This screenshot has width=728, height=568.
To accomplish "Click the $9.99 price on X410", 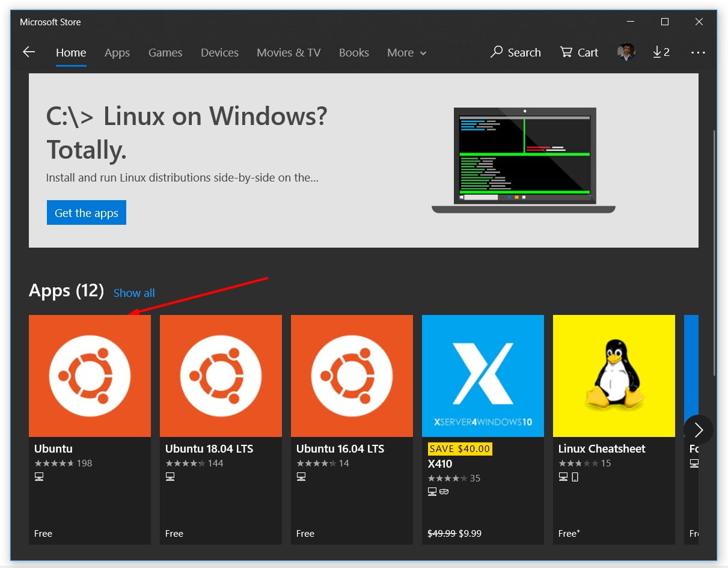I will click(470, 533).
